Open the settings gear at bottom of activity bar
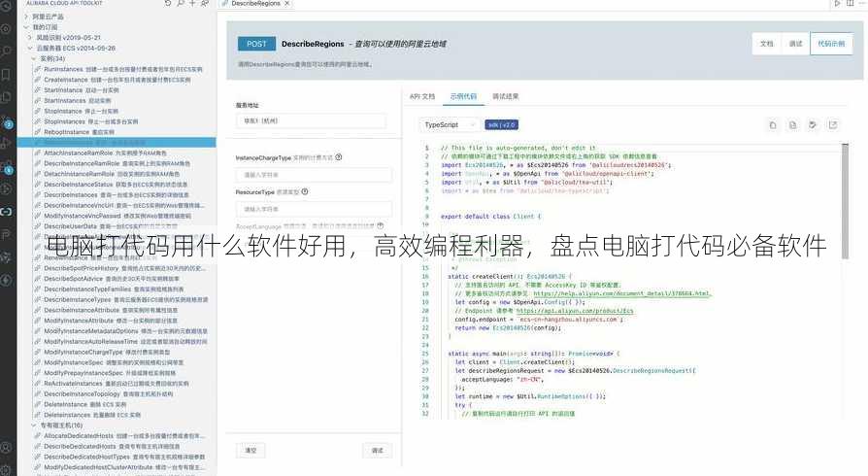 tap(6, 470)
